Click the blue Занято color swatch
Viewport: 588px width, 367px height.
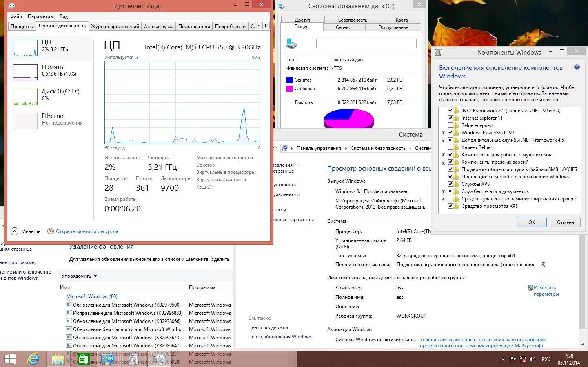click(290, 80)
